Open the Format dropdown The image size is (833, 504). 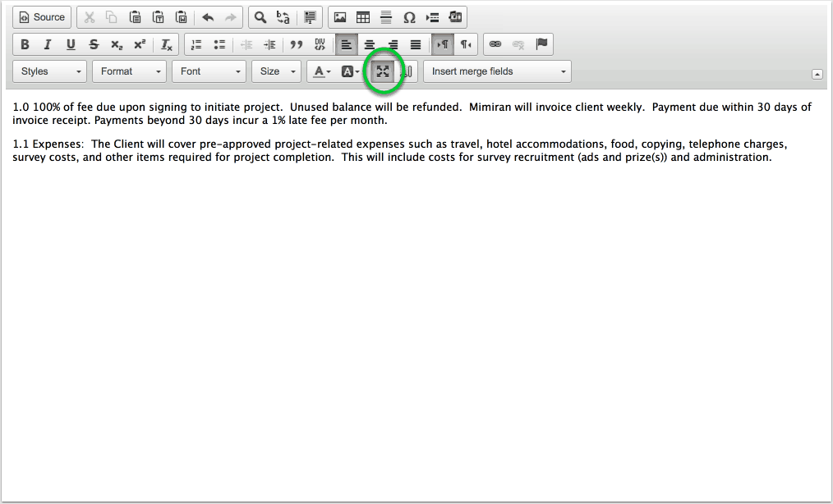coord(129,71)
